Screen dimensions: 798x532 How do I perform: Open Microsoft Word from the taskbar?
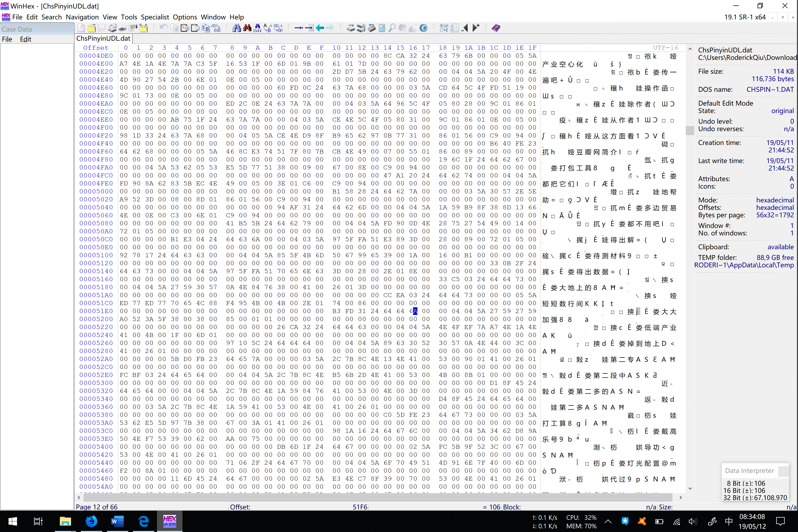point(117,521)
